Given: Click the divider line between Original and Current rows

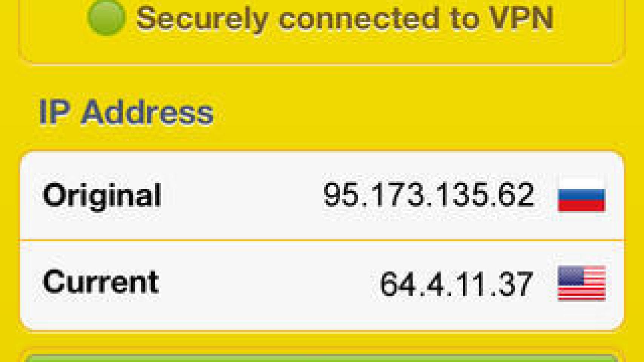Looking at the screenshot, I should click(x=322, y=240).
